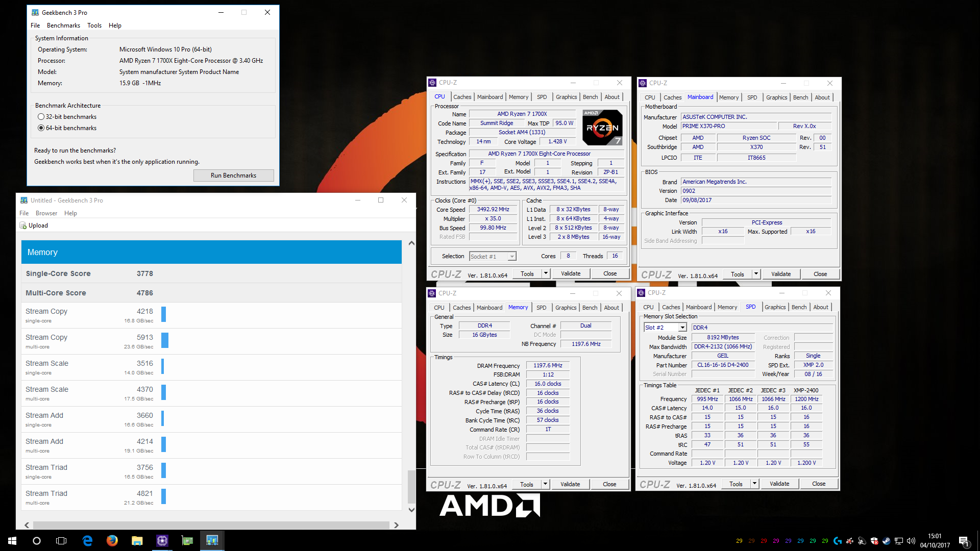Open About tab in CPU-Z SPD window
This screenshot has width=980, height=551.
pos(821,307)
